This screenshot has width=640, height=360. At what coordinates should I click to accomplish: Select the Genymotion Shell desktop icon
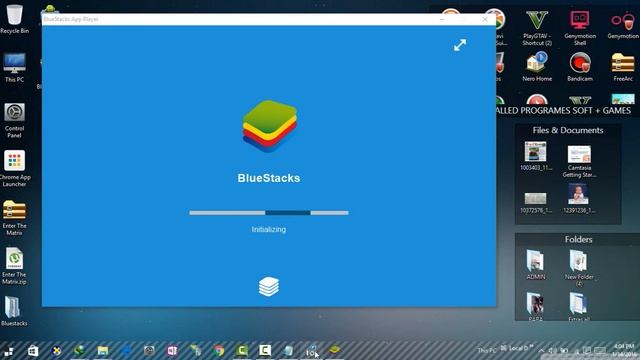click(580, 28)
